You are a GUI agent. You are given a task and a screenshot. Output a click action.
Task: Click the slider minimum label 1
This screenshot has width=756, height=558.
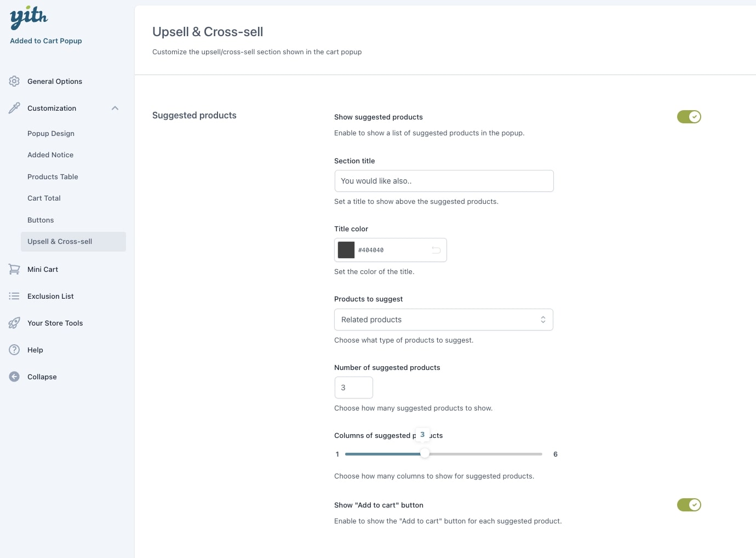click(x=337, y=454)
